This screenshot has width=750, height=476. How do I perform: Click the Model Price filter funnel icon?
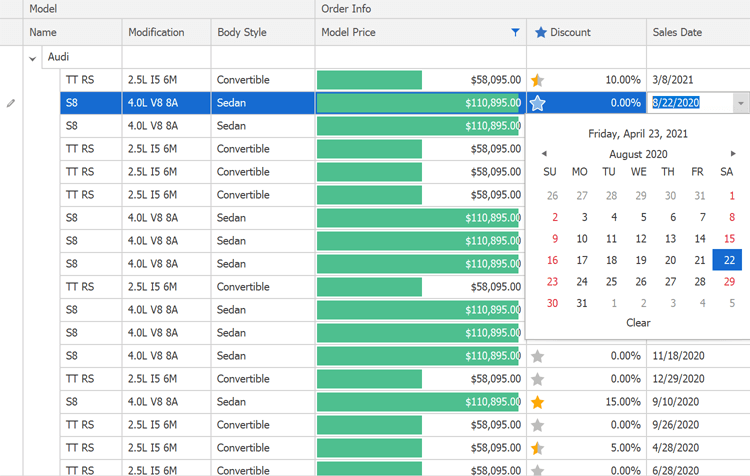515,32
